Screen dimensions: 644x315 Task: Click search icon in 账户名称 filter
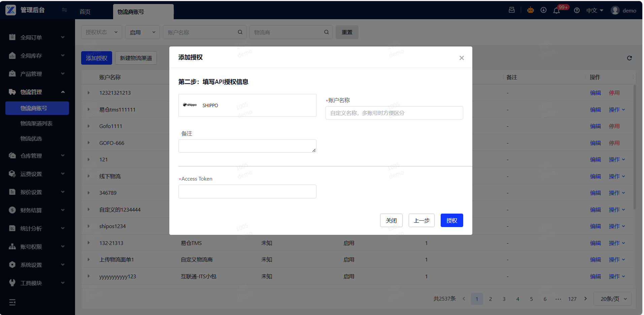[x=240, y=32]
